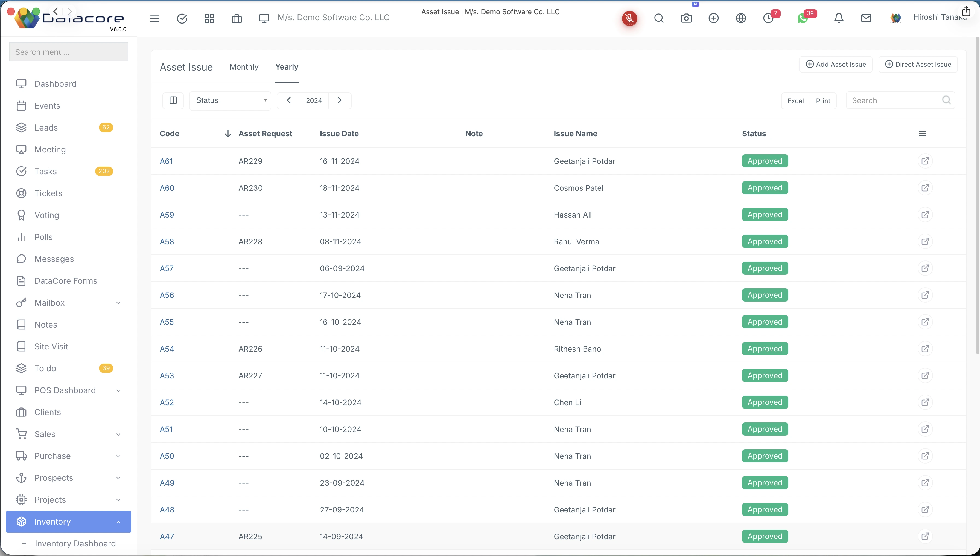
Task: Go to next year arrow
Action: coord(340,100)
